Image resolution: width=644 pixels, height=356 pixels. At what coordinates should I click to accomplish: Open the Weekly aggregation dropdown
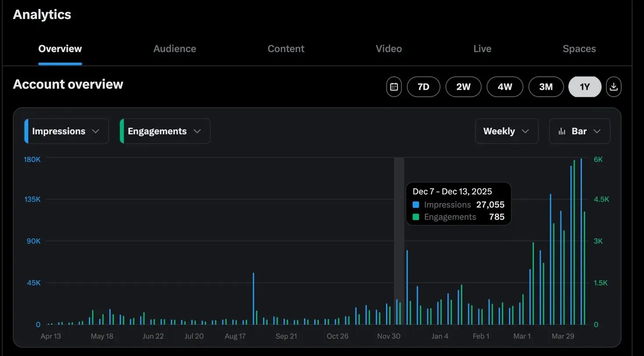tap(506, 131)
